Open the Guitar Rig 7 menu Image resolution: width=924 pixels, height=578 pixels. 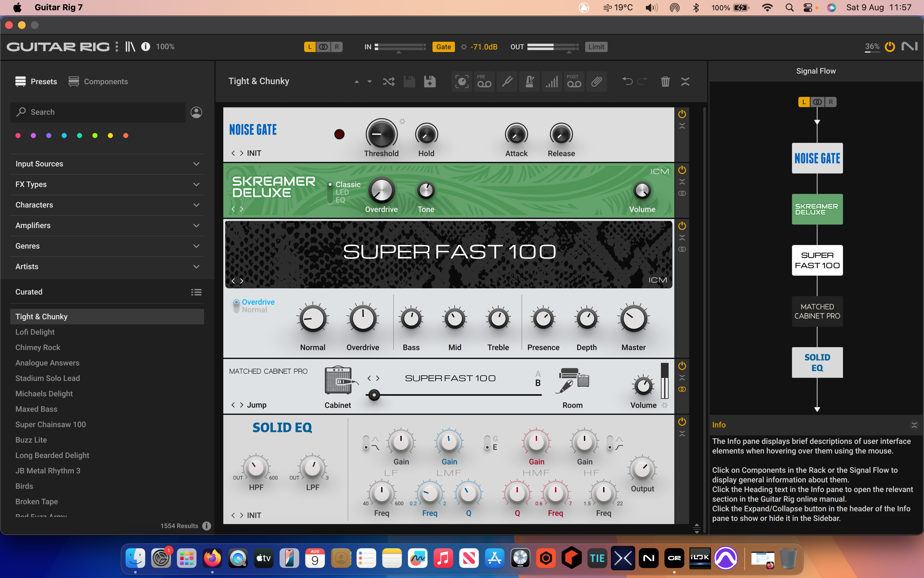[58, 7]
